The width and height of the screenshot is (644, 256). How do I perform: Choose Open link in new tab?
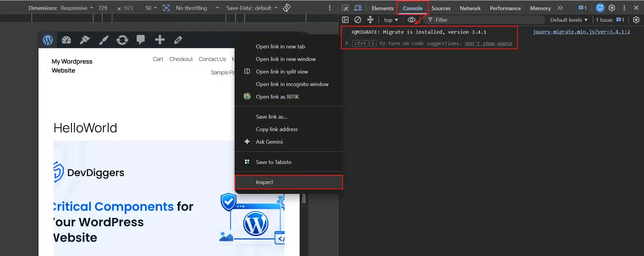click(x=288, y=47)
